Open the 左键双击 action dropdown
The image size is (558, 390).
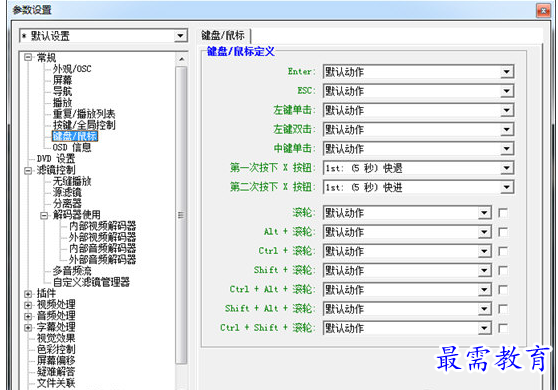click(x=418, y=130)
